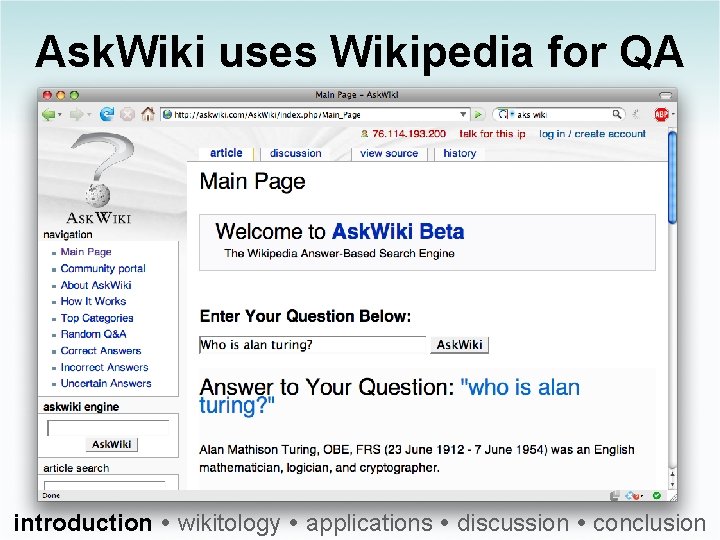Open the Correct Answers link
The image size is (720, 540).
(101, 350)
